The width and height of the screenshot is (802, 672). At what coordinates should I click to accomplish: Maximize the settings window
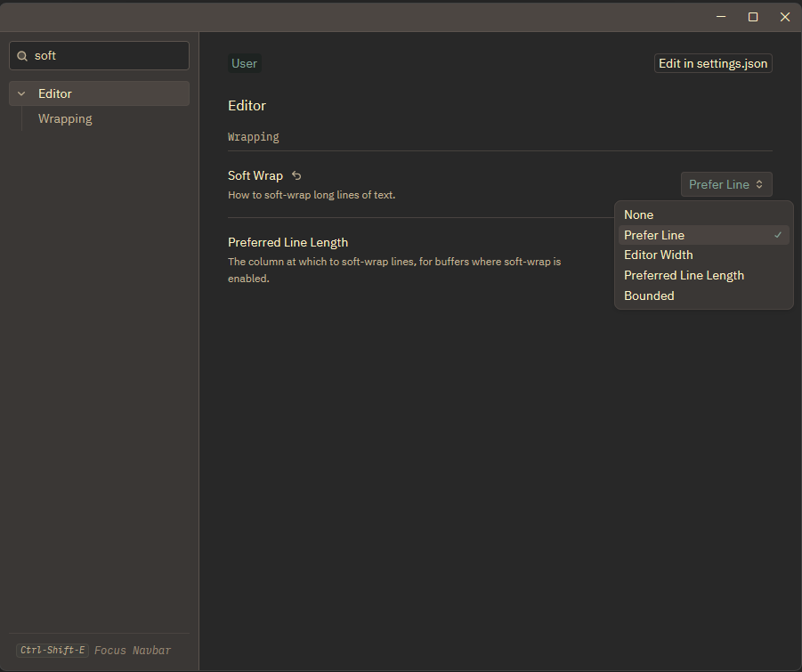[753, 17]
